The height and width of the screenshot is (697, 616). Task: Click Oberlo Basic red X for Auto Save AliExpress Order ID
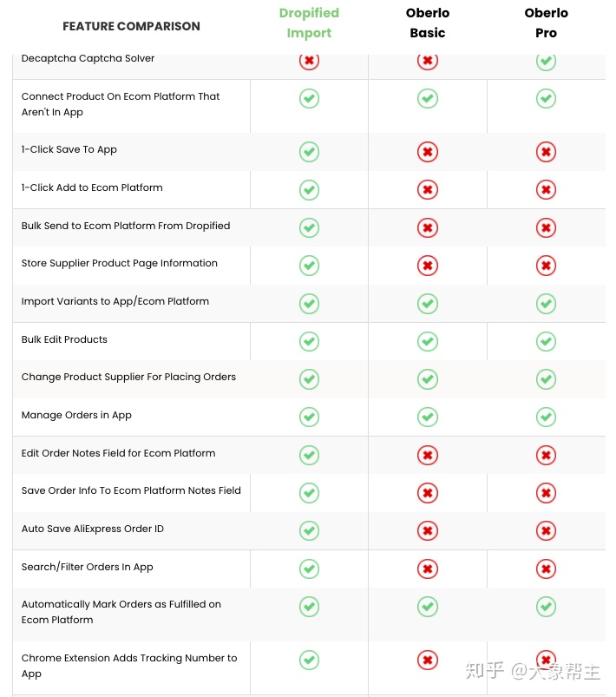427,531
